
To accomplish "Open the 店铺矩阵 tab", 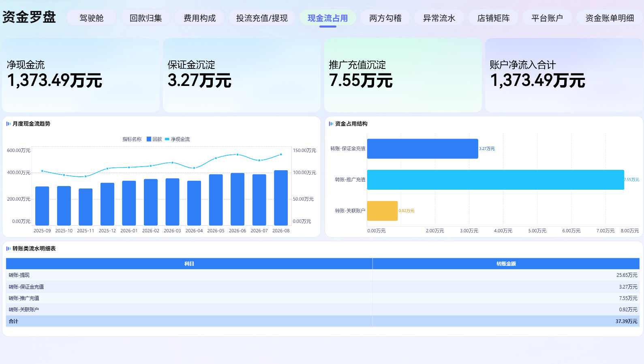I will pos(494,18).
